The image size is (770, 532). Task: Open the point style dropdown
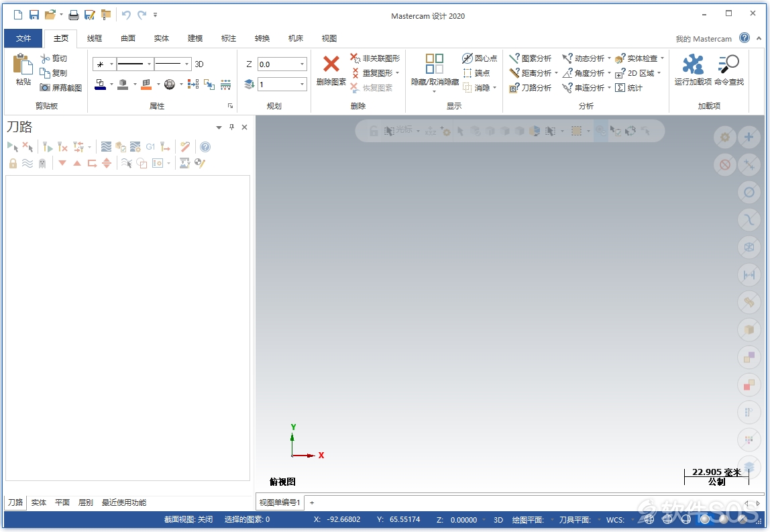tap(111, 64)
